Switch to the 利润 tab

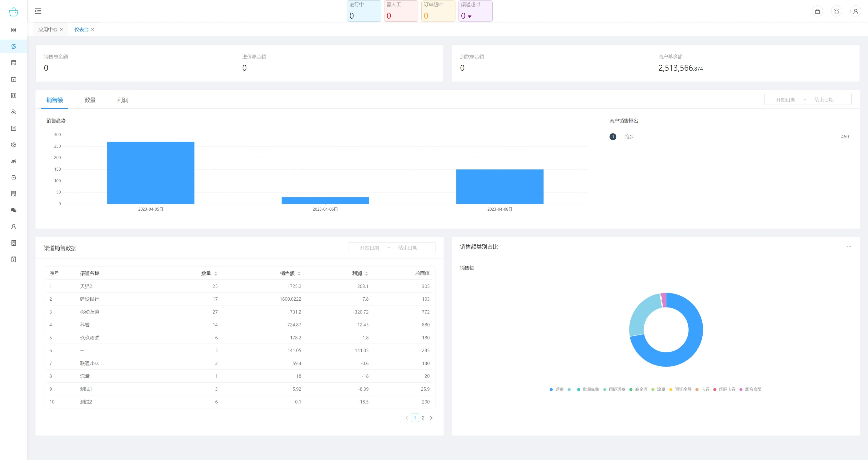[x=123, y=100]
